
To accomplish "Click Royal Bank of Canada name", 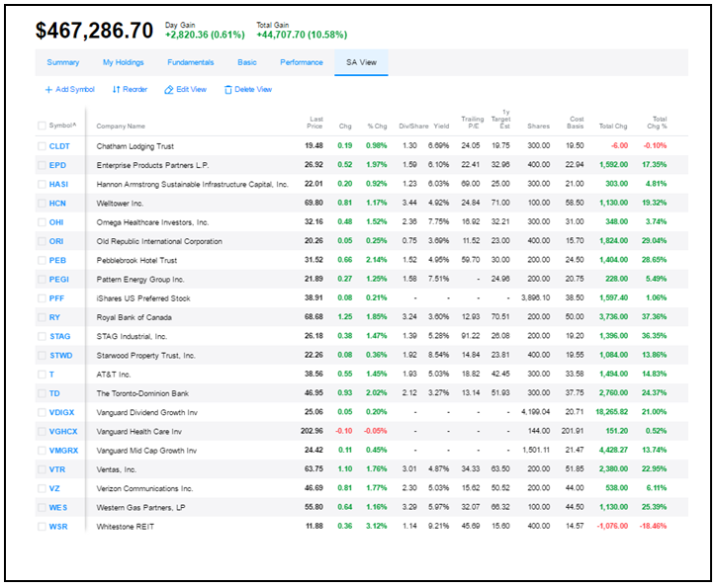I will tap(135, 317).
